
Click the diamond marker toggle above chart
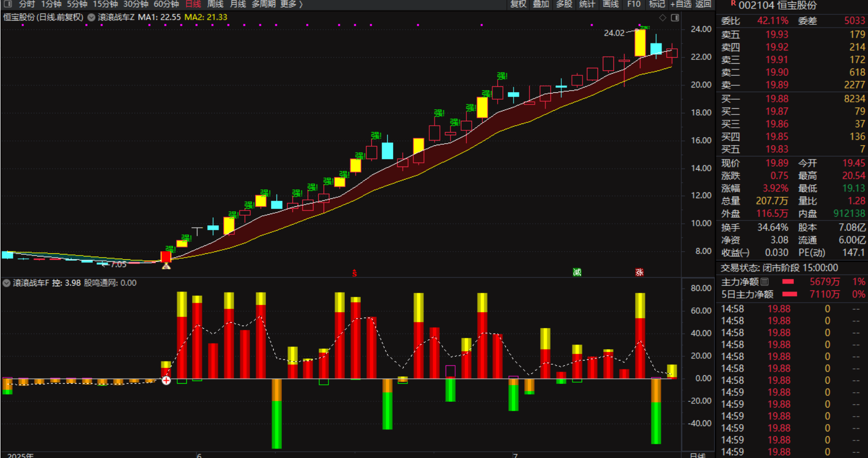point(663,18)
